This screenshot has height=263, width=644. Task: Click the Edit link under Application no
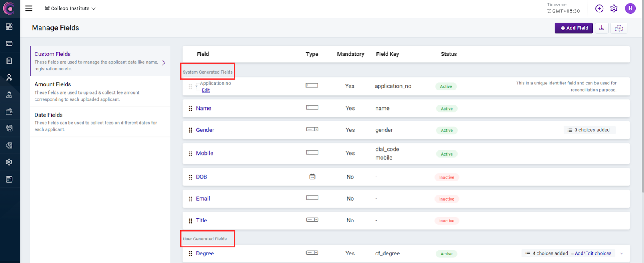[x=206, y=90]
